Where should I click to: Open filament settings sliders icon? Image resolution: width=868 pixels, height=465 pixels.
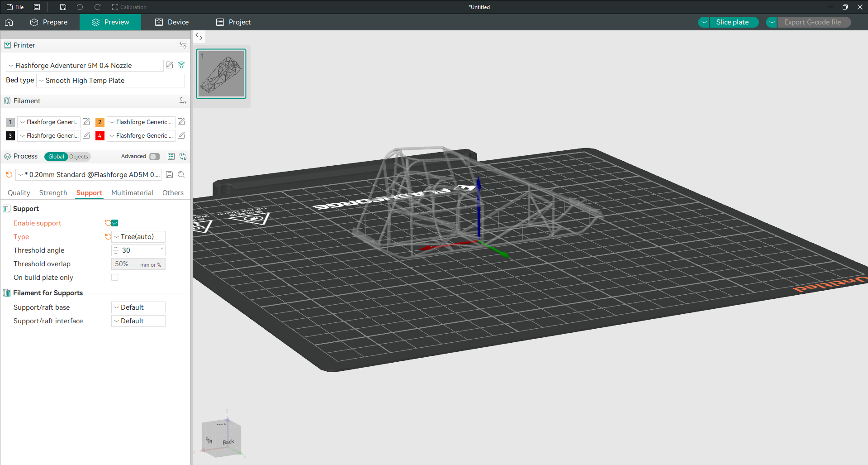pyautogui.click(x=183, y=101)
